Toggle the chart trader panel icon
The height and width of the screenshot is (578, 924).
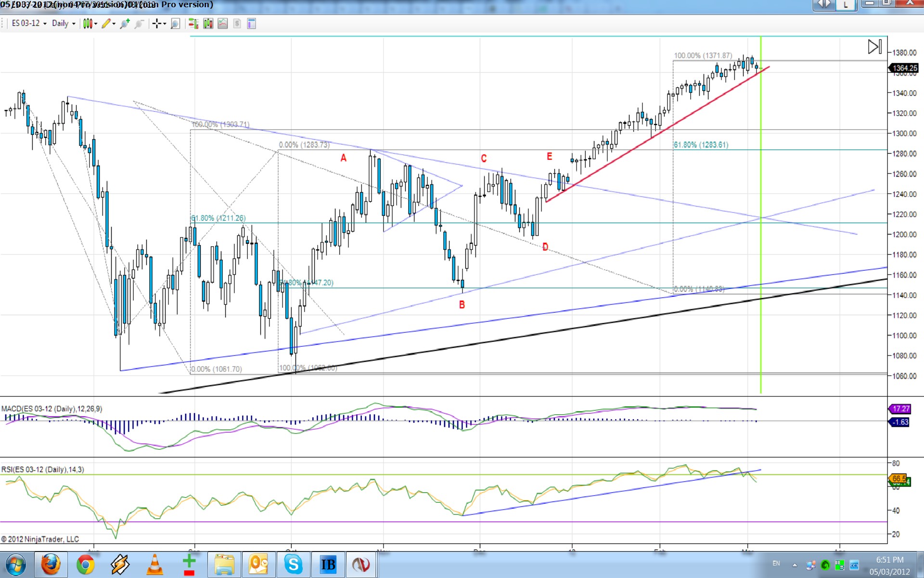193,24
